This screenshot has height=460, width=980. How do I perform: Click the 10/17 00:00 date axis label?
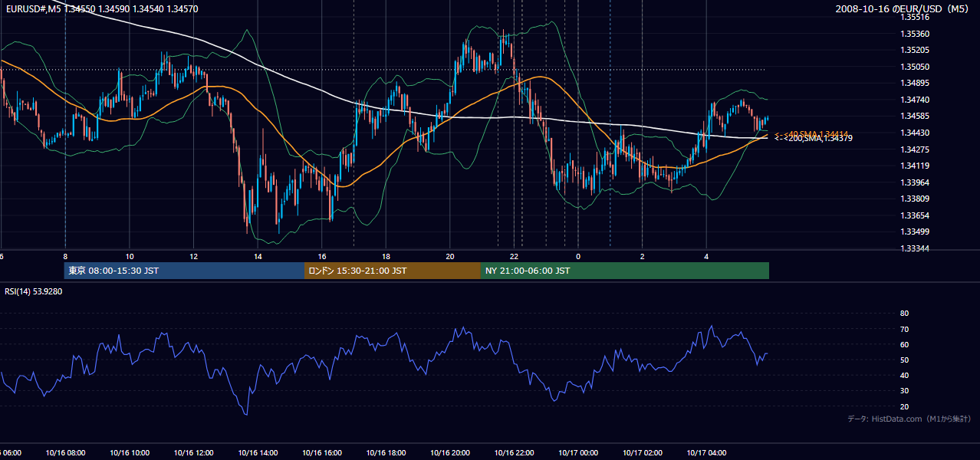(578, 453)
